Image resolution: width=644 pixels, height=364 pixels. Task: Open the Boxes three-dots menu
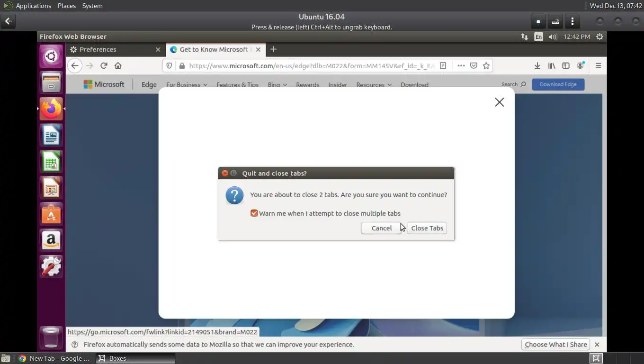point(572,21)
